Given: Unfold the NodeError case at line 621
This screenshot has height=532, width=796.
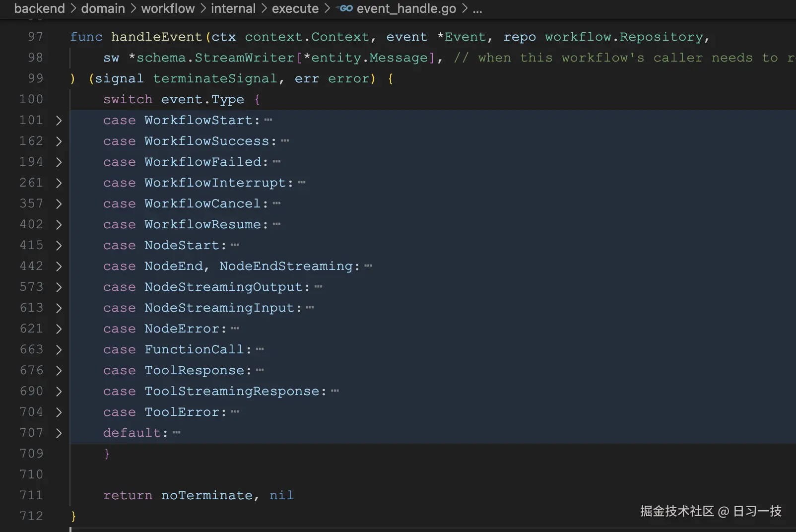Looking at the screenshot, I should (59, 329).
